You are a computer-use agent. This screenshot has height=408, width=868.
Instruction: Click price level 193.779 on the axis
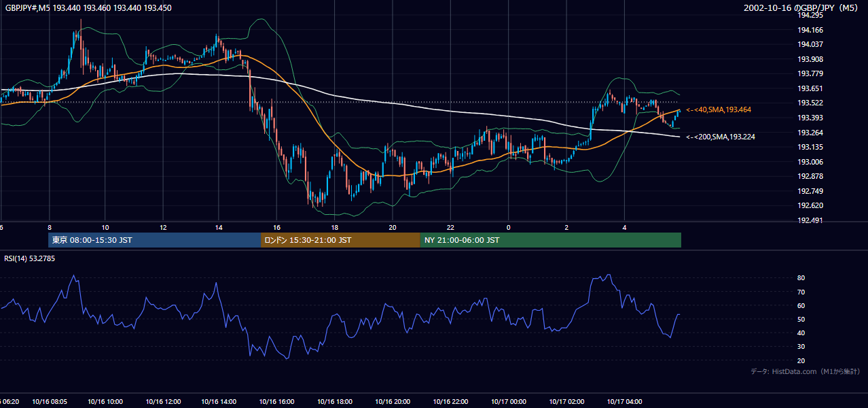(810, 73)
